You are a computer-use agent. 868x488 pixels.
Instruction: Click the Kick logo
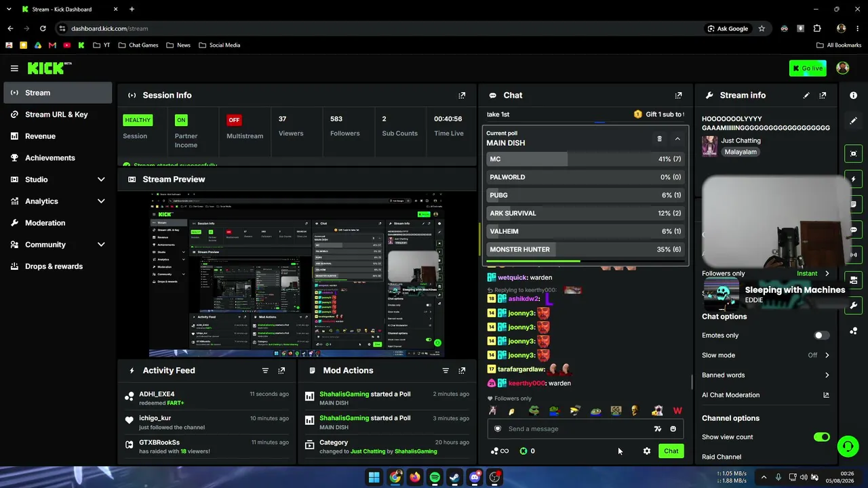[50, 68]
